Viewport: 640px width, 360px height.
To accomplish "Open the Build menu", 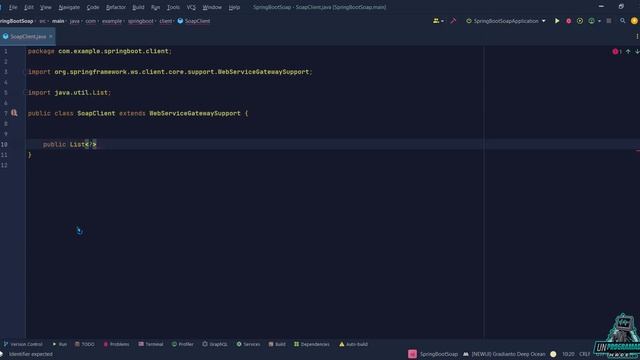I will click(138, 7).
